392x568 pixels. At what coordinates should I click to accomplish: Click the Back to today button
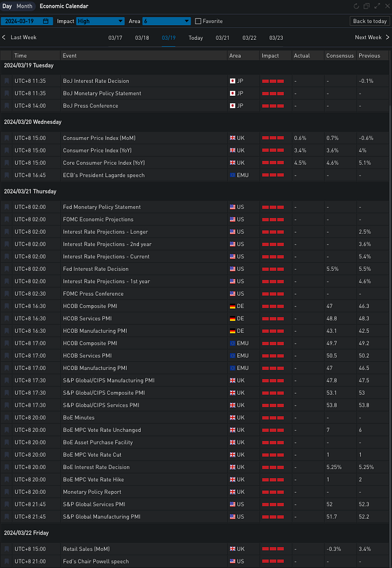point(370,21)
